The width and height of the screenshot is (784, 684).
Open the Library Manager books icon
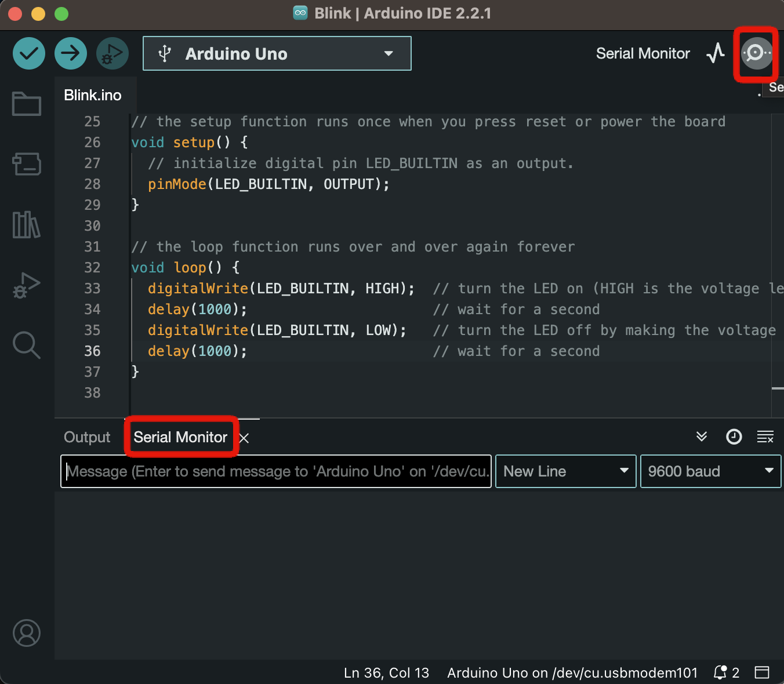(x=27, y=224)
